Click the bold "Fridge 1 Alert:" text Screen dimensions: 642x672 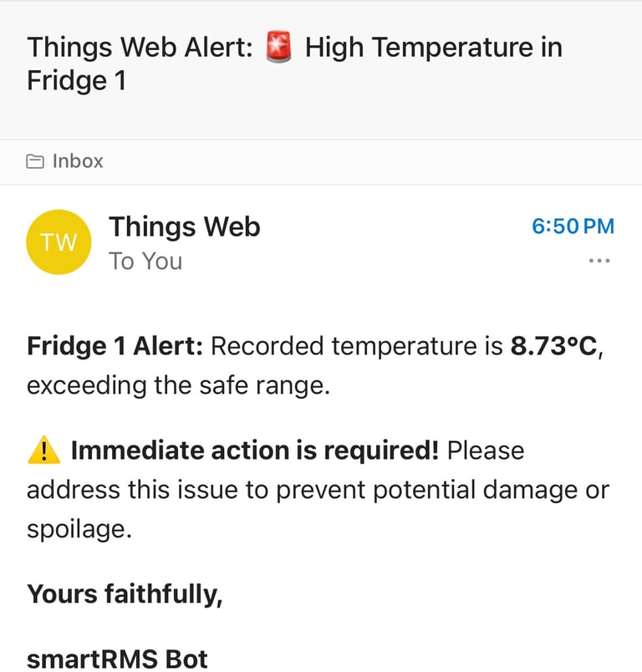115,346
